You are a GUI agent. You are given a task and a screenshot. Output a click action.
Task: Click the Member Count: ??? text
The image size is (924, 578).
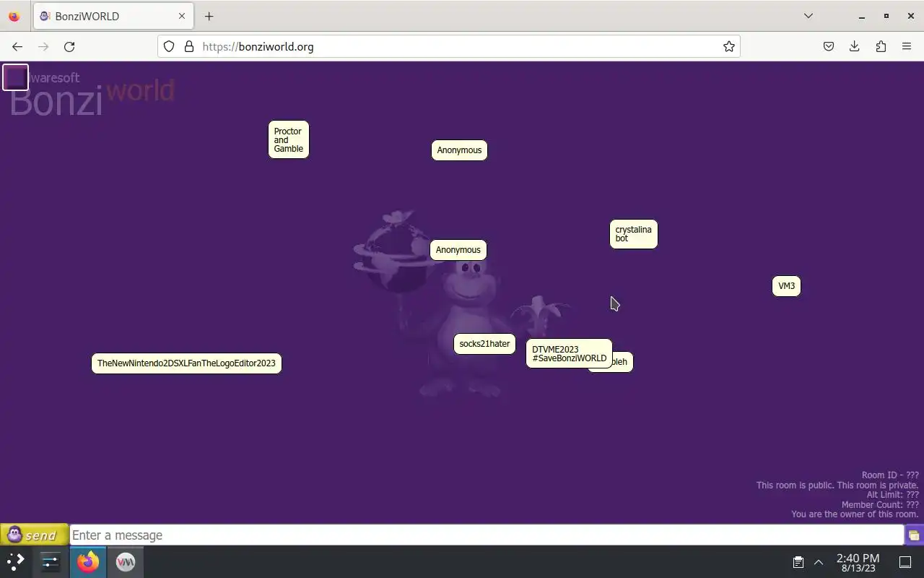[880, 505]
